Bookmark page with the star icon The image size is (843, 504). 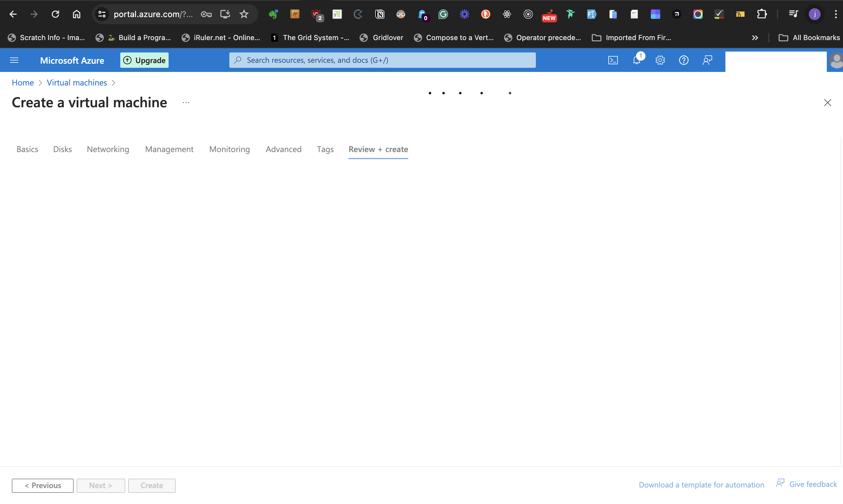[x=244, y=14]
